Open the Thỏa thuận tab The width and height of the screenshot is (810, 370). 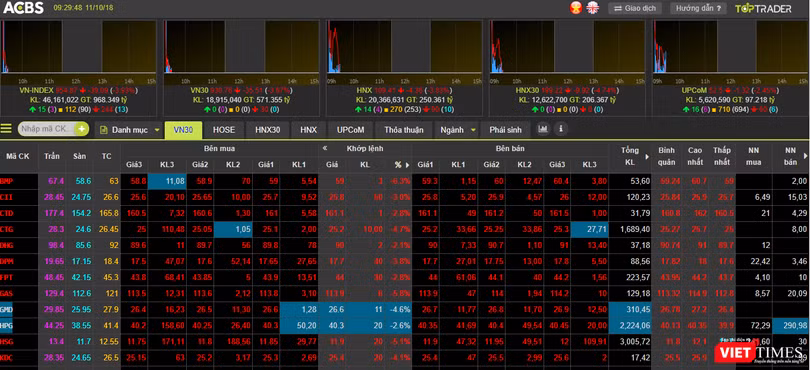[x=404, y=130]
